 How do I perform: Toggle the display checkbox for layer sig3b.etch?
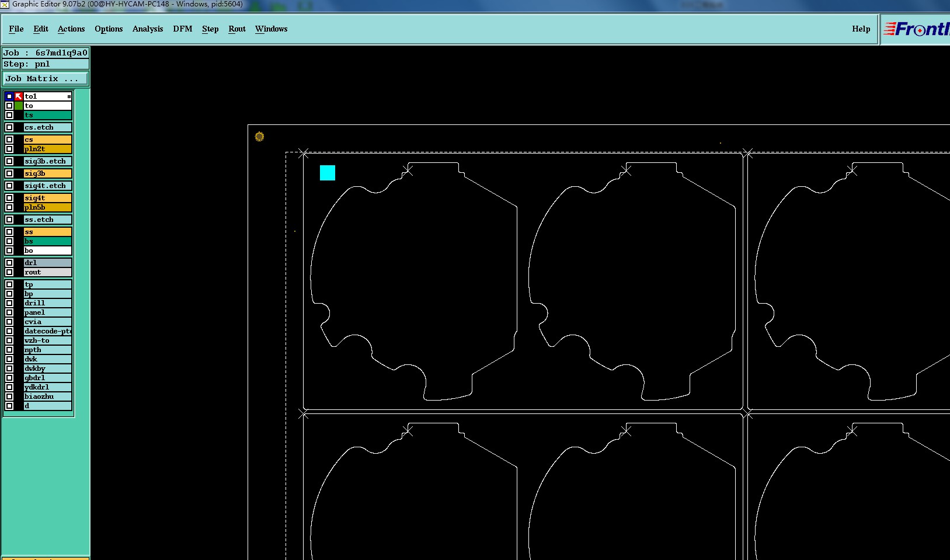click(x=9, y=161)
